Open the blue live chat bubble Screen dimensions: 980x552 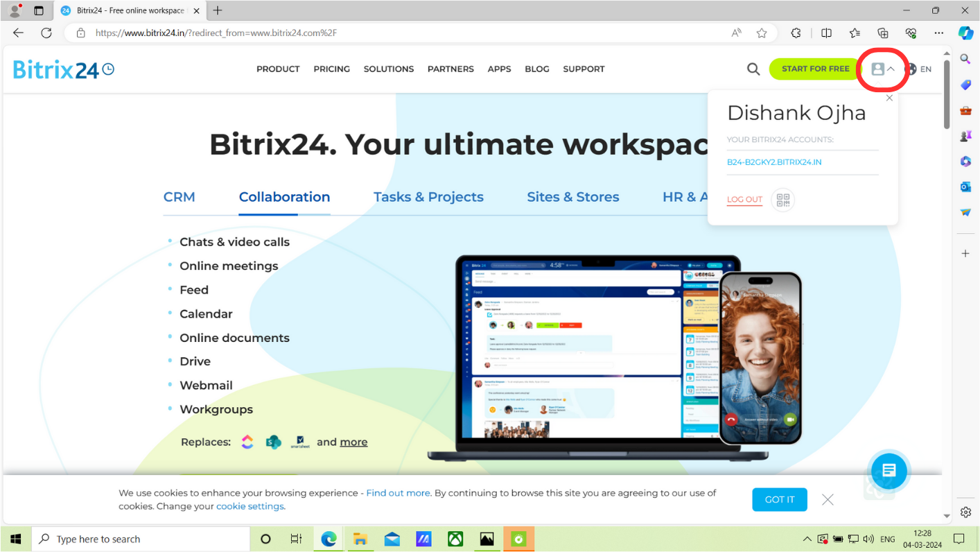coord(889,471)
